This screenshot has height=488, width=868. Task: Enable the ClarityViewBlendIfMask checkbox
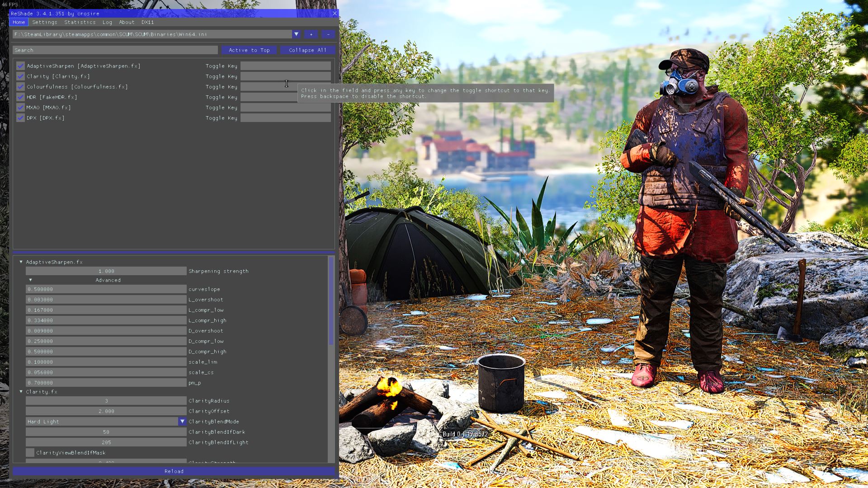pos(30,453)
